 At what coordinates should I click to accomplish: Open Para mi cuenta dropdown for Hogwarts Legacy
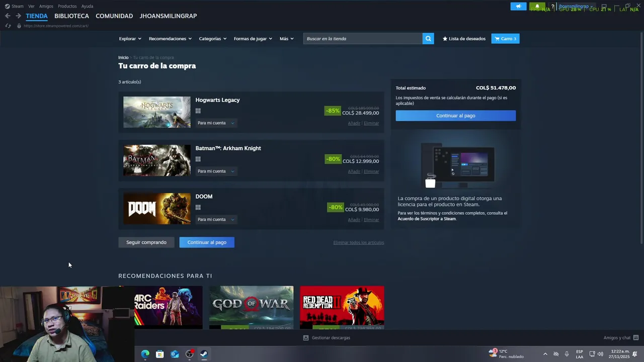click(216, 123)
